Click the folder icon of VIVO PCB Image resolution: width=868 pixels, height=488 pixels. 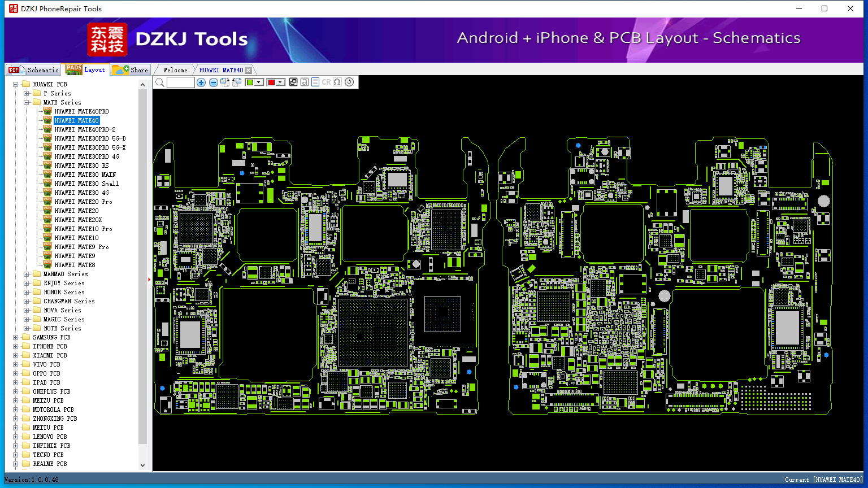[26, 364]
